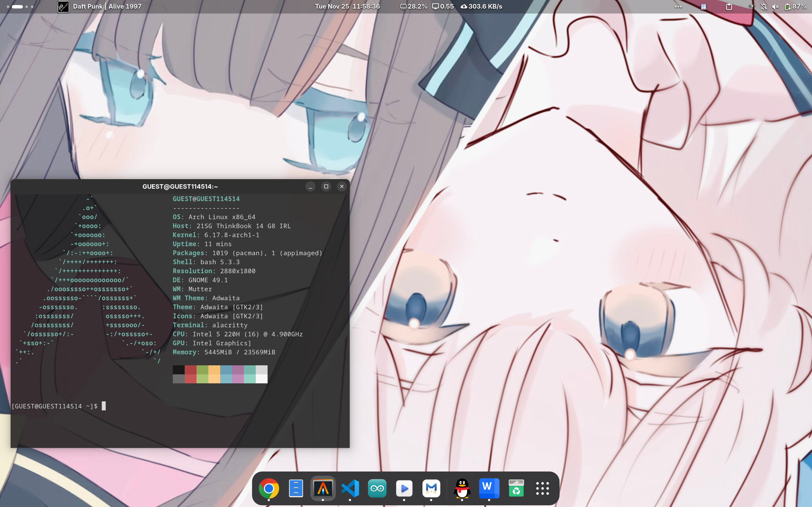Place cursor at the terminal shell prompt
Viewport: 812px width, 507px height.
tap(104, 406)
